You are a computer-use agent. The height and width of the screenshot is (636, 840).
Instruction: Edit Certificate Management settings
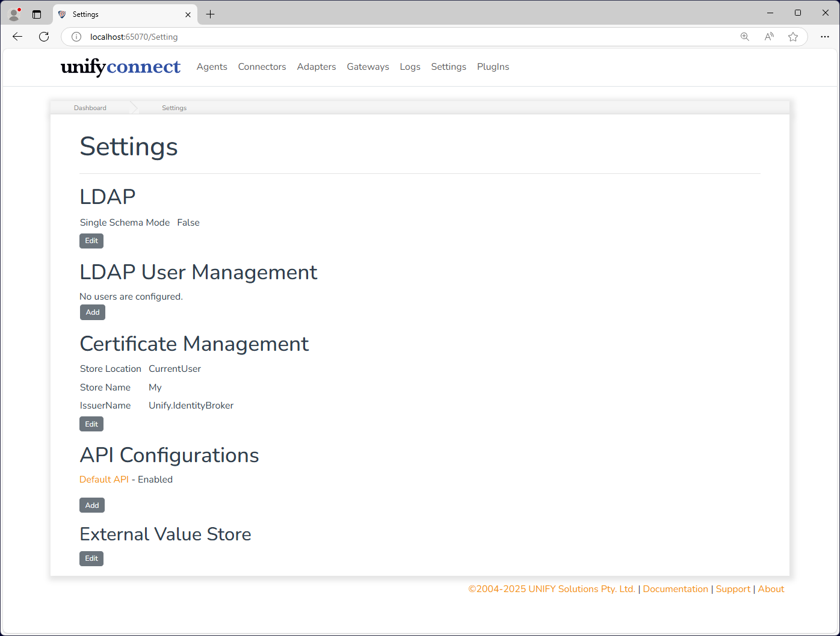[91, 424]
